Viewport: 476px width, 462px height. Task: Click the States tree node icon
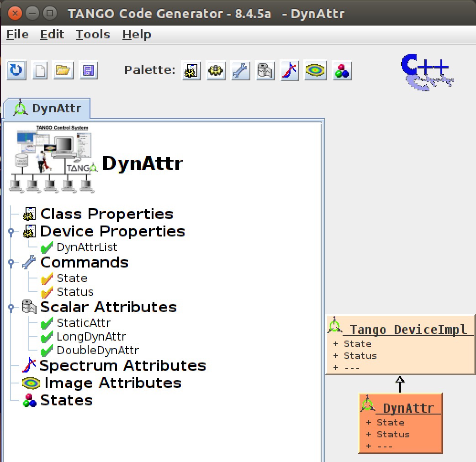coord(29,400)
